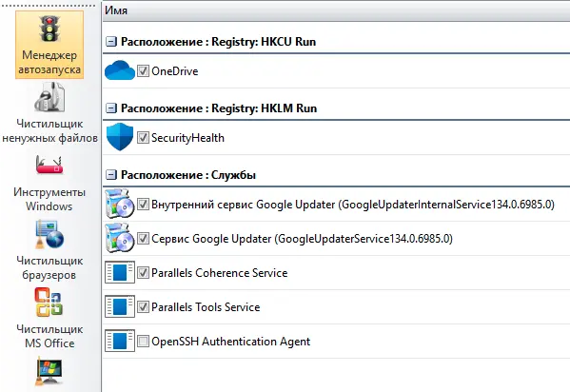Click the Parallels Coherence Service icon
The height and width of the screenshot is (392, 570).
pos(120,272)
